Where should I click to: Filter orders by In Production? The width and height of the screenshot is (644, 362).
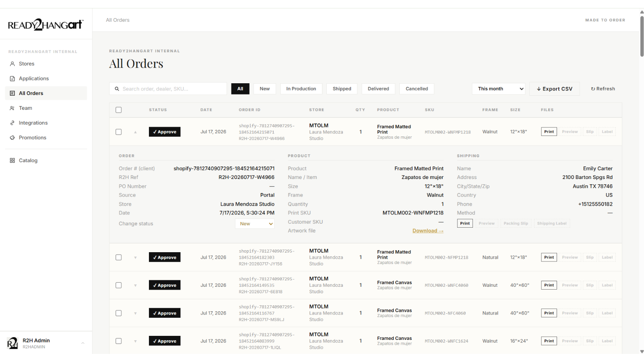301,89
